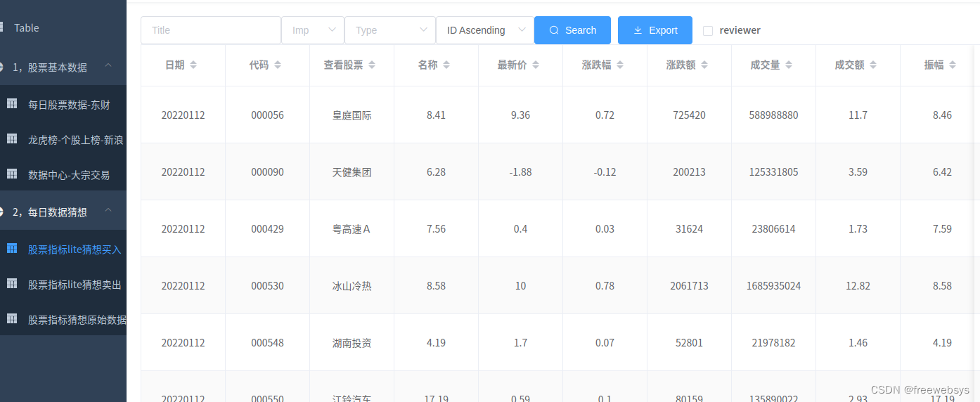This screenshot has width=980, height=402.
Task: Open the Type dropdown
Action: 390,30
